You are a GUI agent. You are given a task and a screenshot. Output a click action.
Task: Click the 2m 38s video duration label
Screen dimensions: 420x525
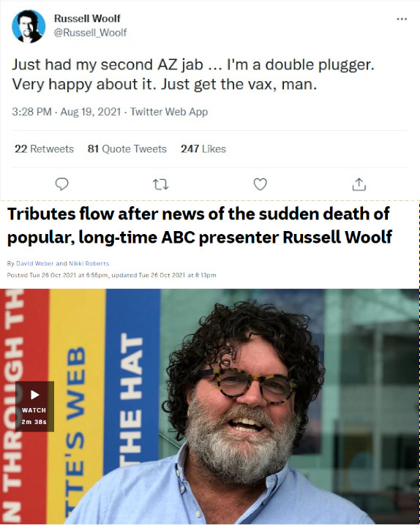(x=34, y=422)
